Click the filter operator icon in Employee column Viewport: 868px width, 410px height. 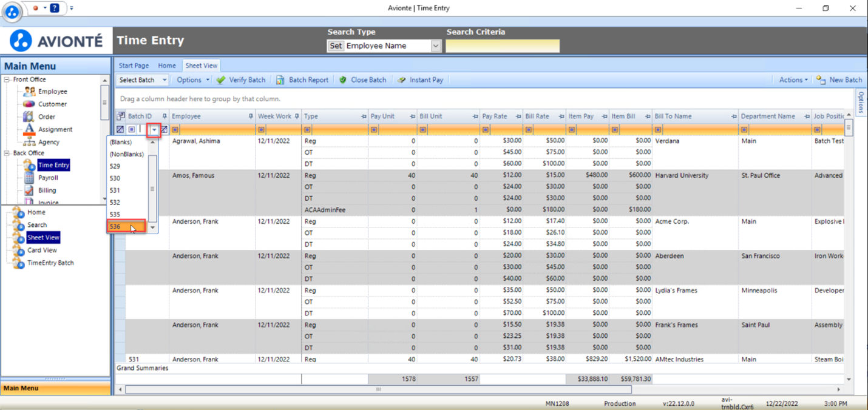[x=175, y=130]
